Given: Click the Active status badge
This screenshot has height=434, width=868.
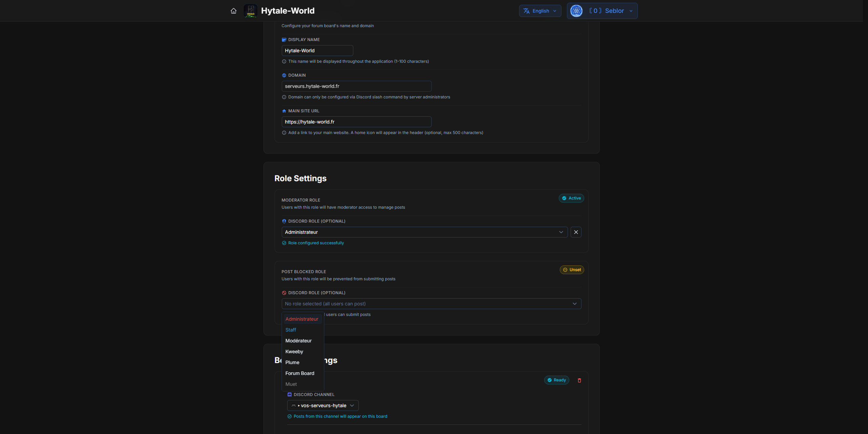Looking at the screenshot, I should coord(571,198).
